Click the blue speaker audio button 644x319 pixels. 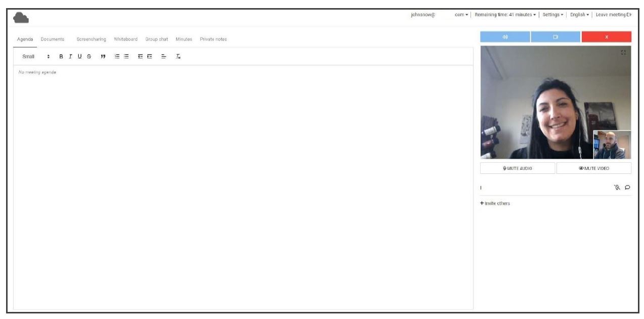click(x=505, y=37)
